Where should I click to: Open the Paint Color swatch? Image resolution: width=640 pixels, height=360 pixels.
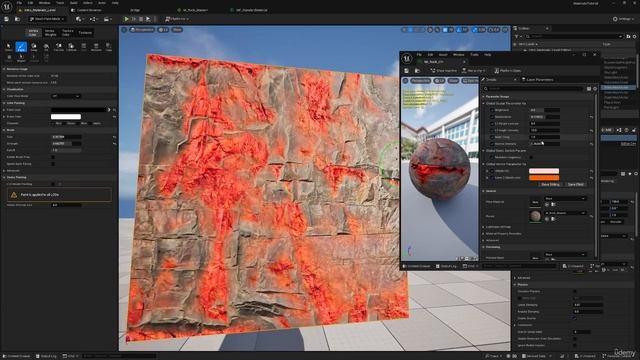78,110
